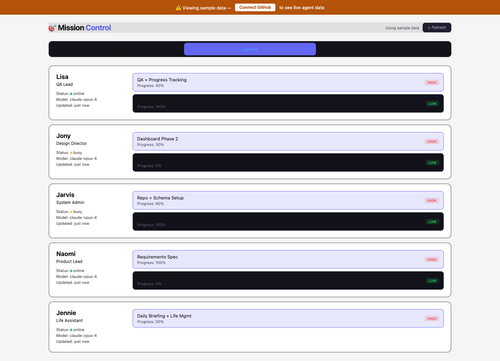Click the agent name Lisa

click(x=62, y=77)
